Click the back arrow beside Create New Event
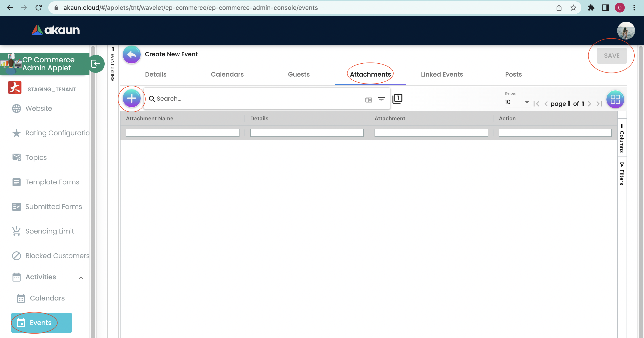644x338 pixels. (x=131, y=54)
